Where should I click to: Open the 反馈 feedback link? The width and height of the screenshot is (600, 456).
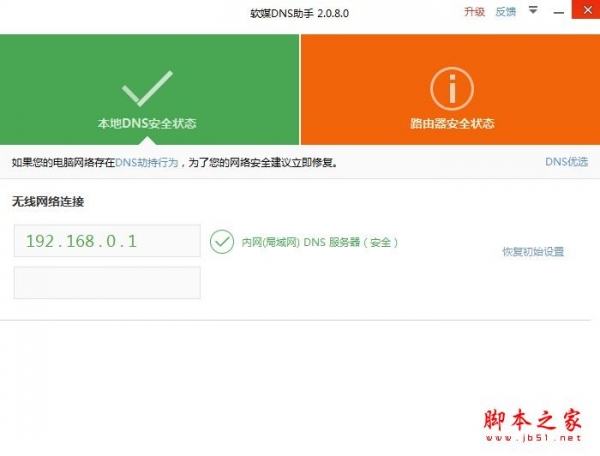coord(505,12)
